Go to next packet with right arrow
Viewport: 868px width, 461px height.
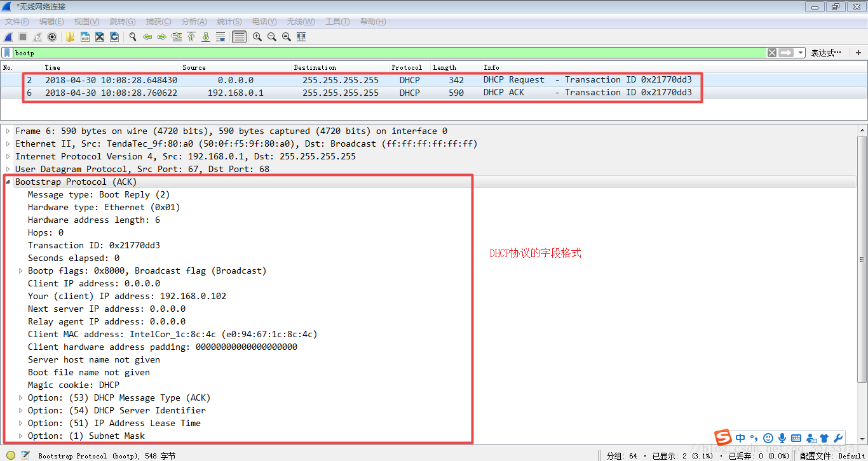point(162,37)
